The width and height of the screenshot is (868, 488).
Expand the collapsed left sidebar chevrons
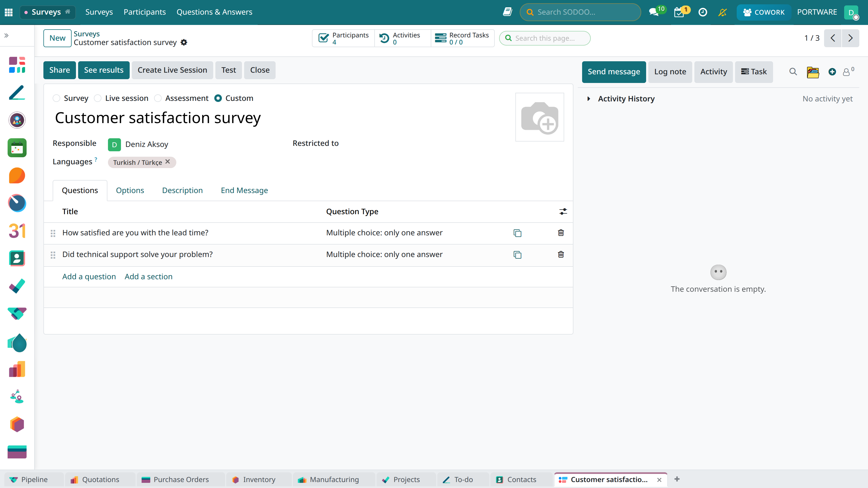7,35
